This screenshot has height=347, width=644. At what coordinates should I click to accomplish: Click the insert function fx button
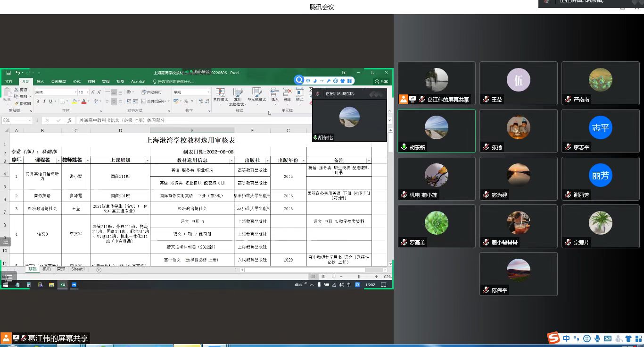click(x=69, y=120)
